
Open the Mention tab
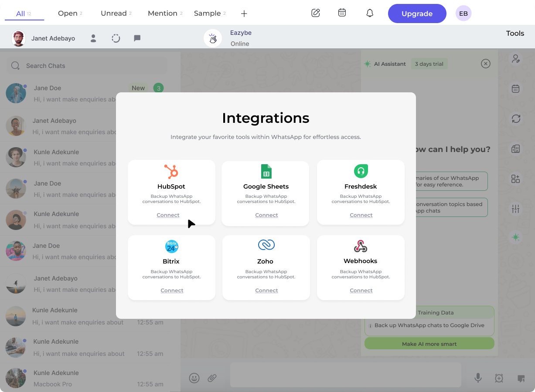163,13
